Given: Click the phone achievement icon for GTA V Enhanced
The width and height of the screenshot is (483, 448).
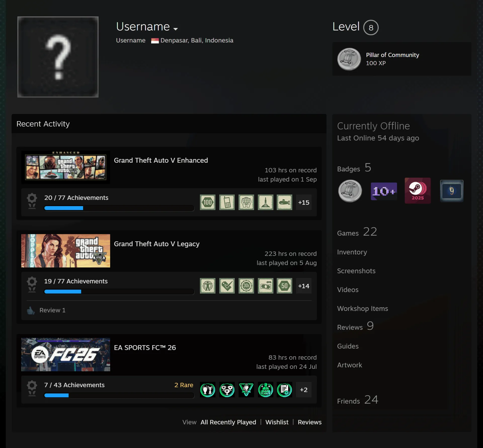Looking at the screenshot, I should pos(227,202).
